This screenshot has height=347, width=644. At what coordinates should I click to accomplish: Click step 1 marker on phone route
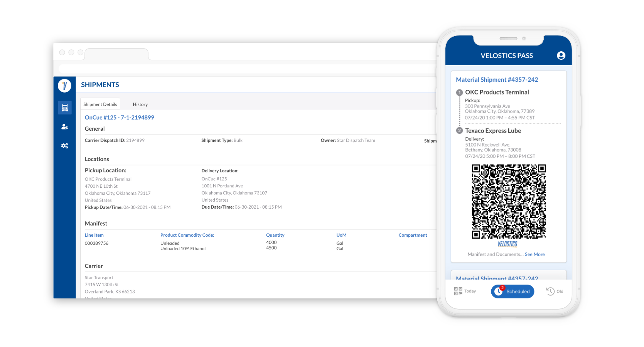coord(459,93)
